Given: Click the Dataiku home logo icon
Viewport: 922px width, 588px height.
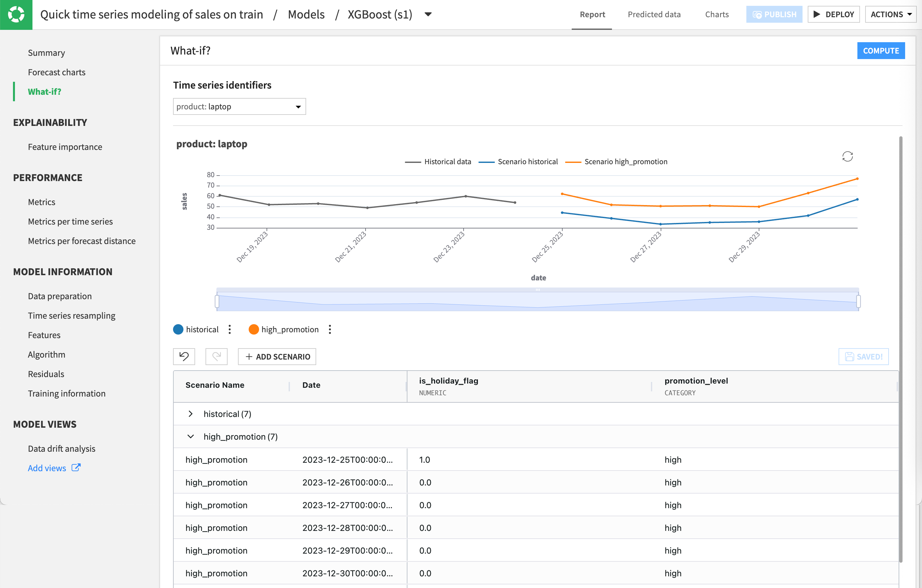Looking at the screenshot, I should coord(16,15).
